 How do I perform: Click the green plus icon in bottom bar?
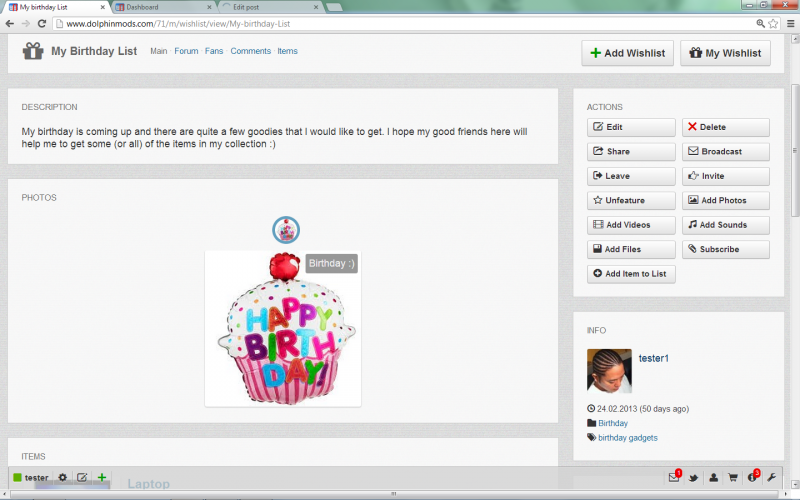click(101, 478)
